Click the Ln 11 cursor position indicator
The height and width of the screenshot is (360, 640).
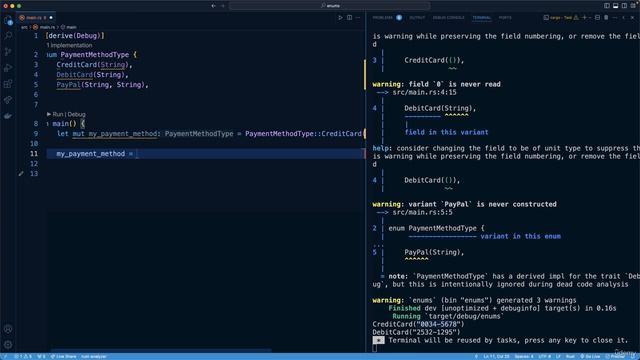coord(496,356)
